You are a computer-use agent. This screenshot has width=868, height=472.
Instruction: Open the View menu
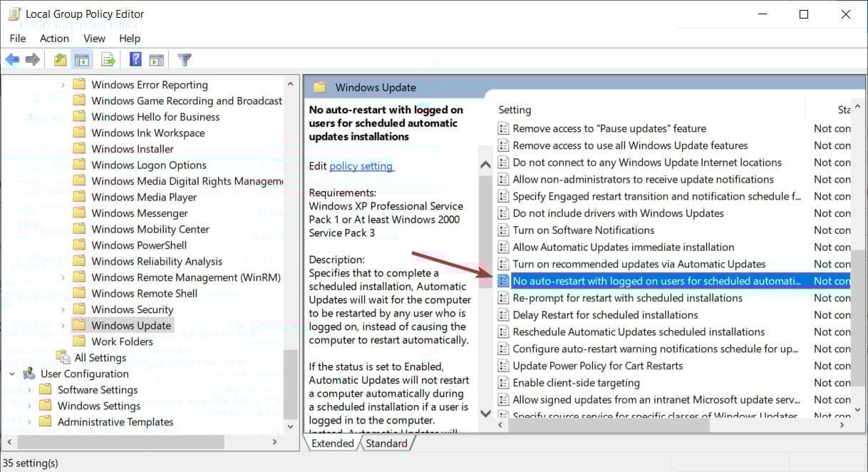(x=94, y=39)
